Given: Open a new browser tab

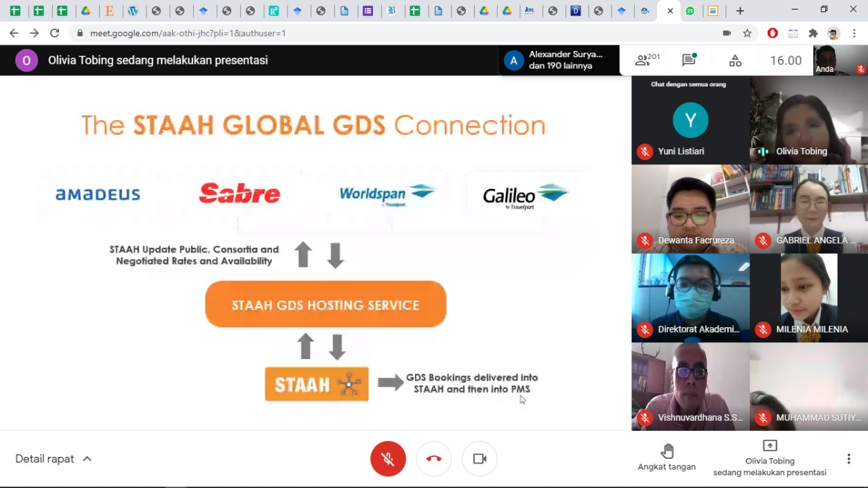Looking at the screenshot, I should 740,11.
